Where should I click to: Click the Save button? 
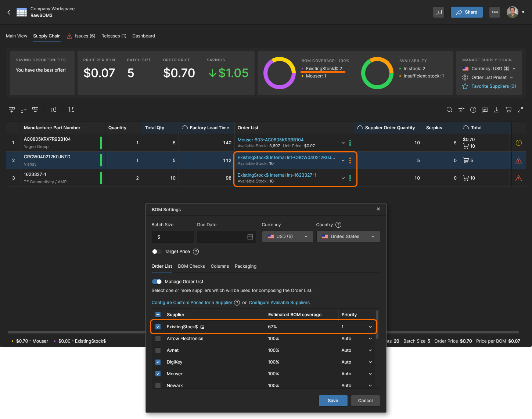(333, 401)
